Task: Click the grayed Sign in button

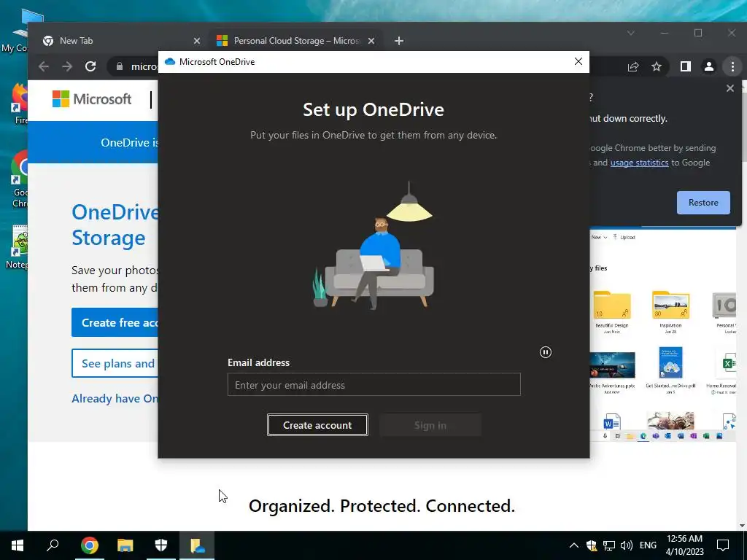Action: (x=430, y=425)
